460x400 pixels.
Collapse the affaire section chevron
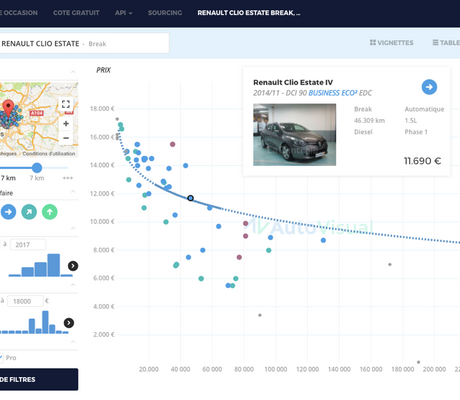(73, 191)
